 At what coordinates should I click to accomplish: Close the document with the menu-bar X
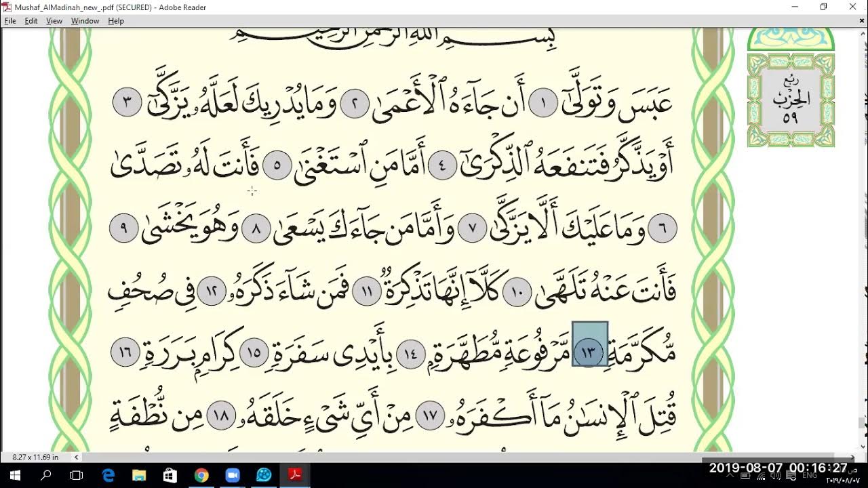[x=861, y=21]
